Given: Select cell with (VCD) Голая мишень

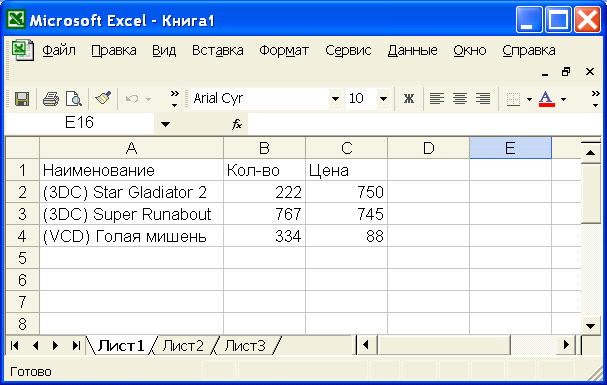Looking at the screenshot, I should [132, 236].
